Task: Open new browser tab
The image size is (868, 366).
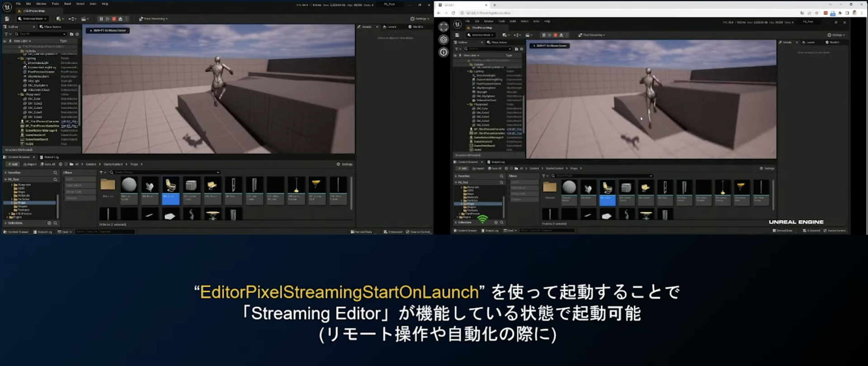Action: [495, 5]
